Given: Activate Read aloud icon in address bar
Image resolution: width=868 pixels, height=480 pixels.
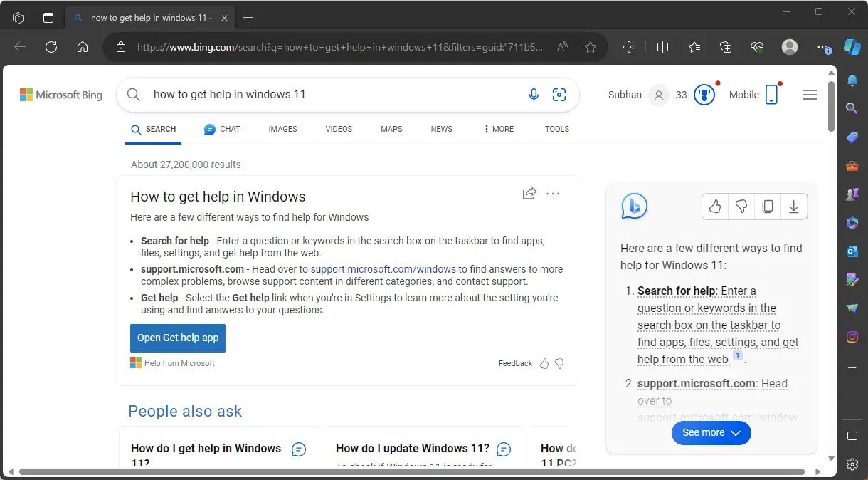Looking at the screenshot, I should click(562, 47).
